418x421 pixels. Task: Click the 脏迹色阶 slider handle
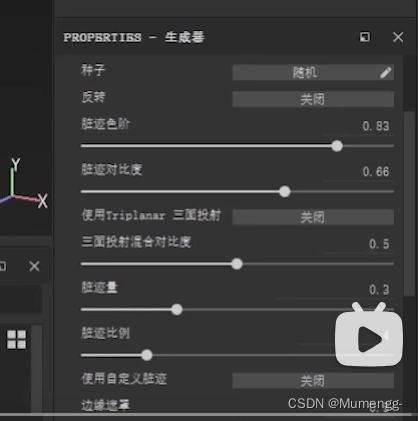(337, 146)
